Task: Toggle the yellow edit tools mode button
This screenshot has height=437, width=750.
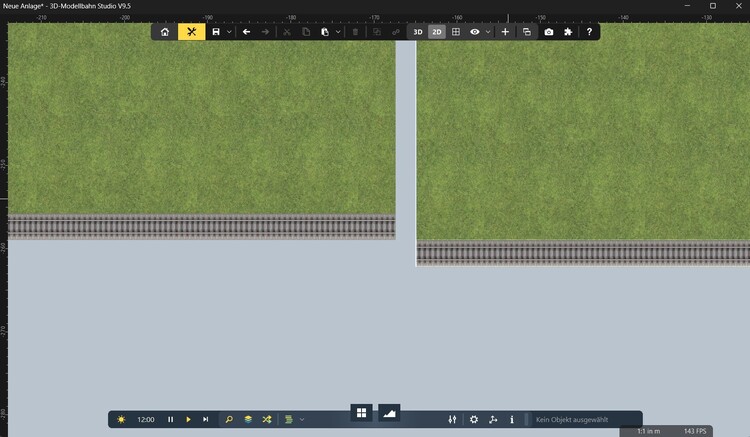Action: (191, 32)
